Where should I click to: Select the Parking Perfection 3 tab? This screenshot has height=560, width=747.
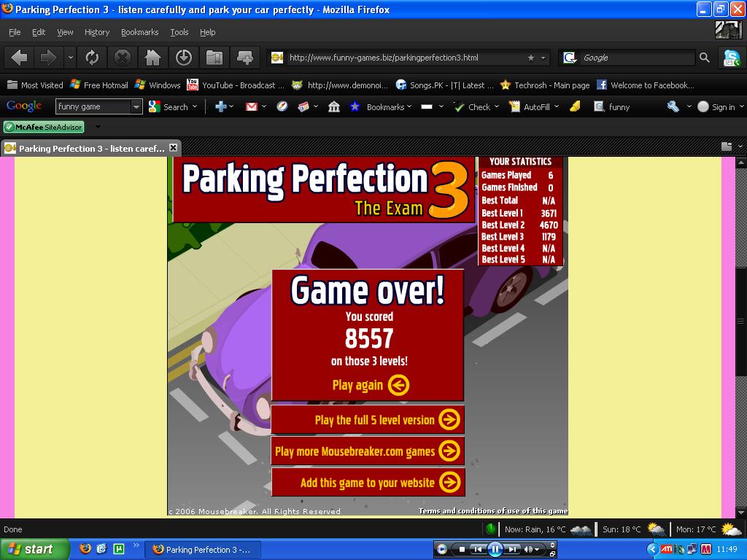pyautogui.click(x=90, y=148)
